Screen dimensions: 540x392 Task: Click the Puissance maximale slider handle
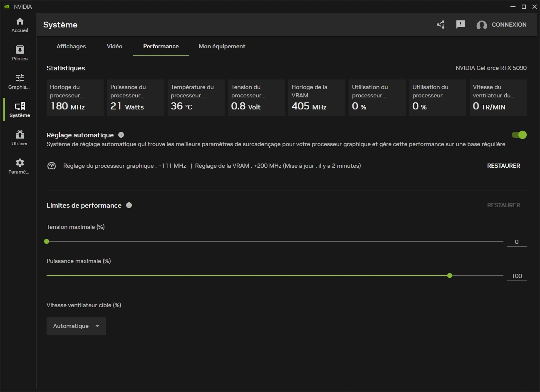450,275
